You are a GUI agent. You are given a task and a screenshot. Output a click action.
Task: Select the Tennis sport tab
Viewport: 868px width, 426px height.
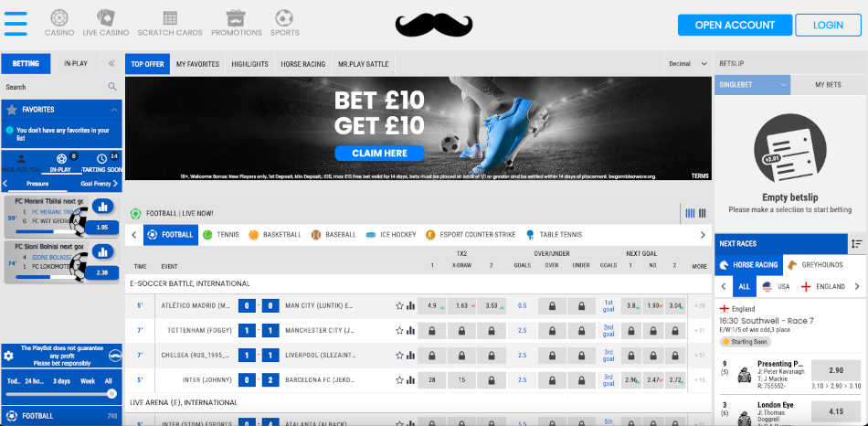(x=221, y=235)
